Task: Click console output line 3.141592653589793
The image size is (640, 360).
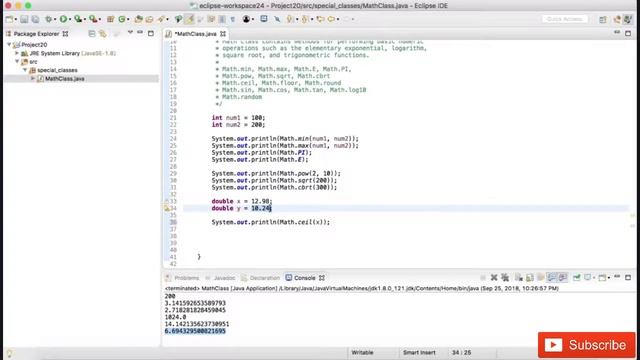Action: pos(195,303)
